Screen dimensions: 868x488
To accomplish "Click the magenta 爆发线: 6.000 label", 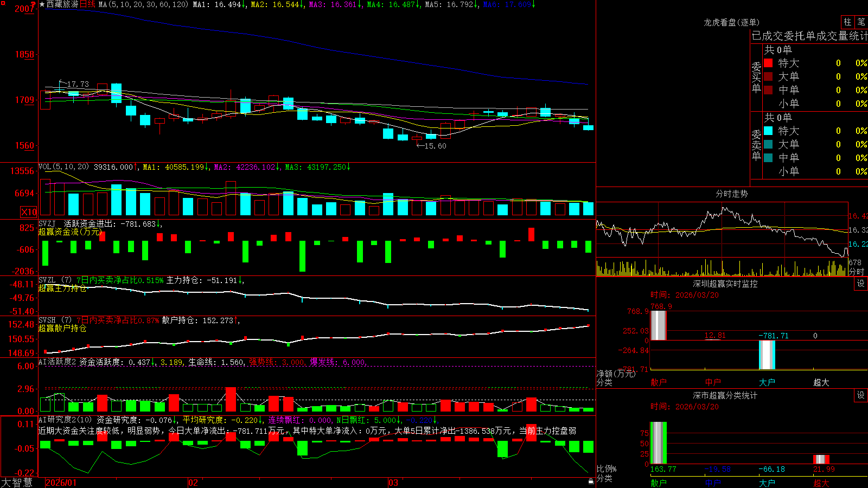I will click(337, 362).
